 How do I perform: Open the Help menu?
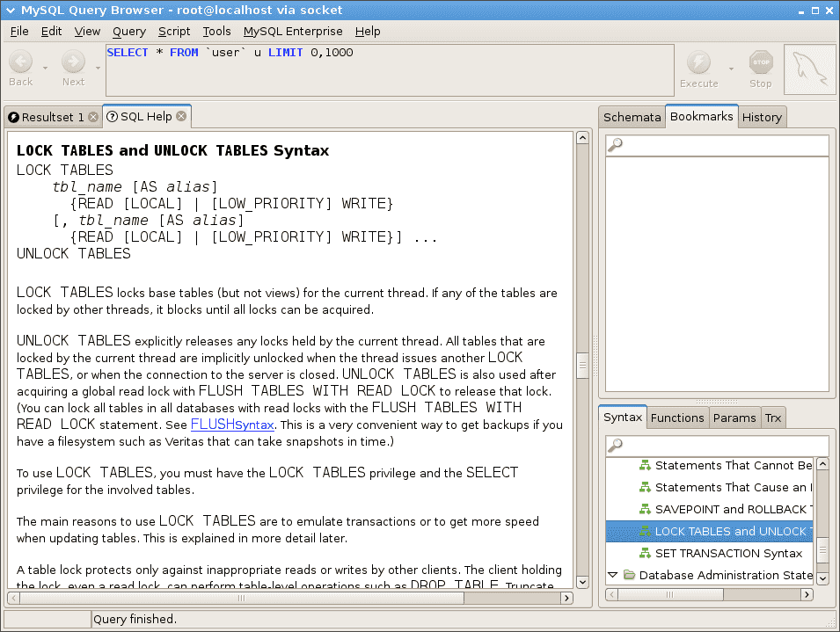[x=368, y=32]
